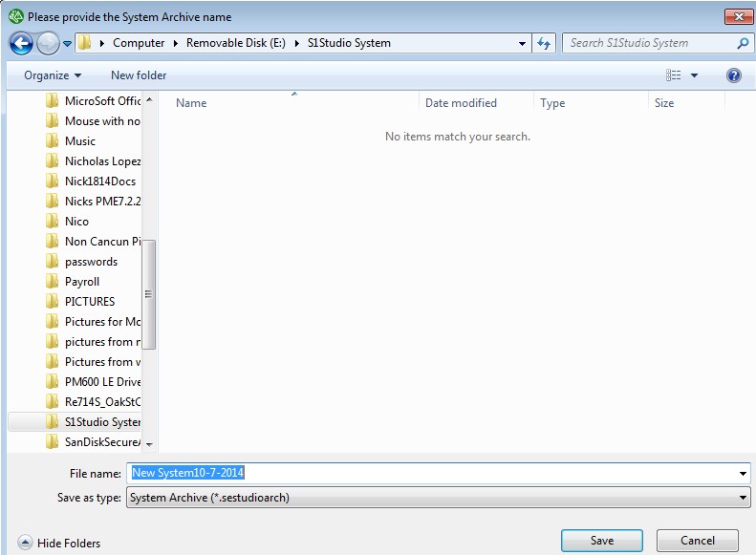Click the folder icon beside Music
The height and width of the screenshot is (555, 756).
coord(52,140)
